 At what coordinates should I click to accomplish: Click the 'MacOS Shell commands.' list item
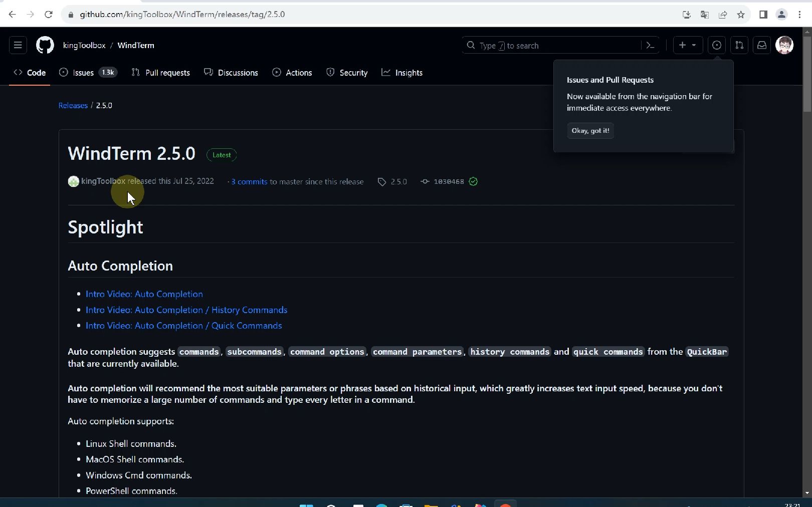pyautogui.click(x=135, y=459)
